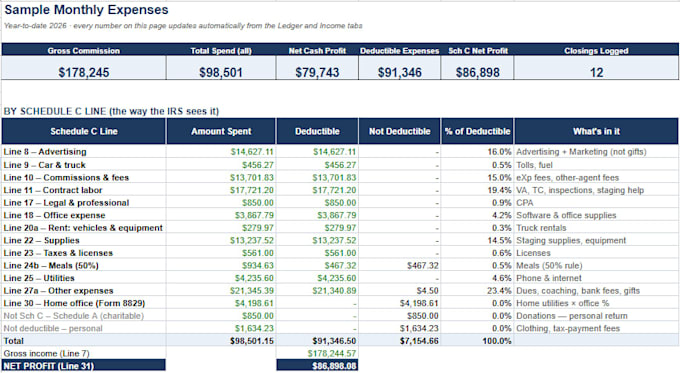This screenshot has width=680, height=373.
Task: Click the Gross Commission header cell
Action: coord(84,50)
